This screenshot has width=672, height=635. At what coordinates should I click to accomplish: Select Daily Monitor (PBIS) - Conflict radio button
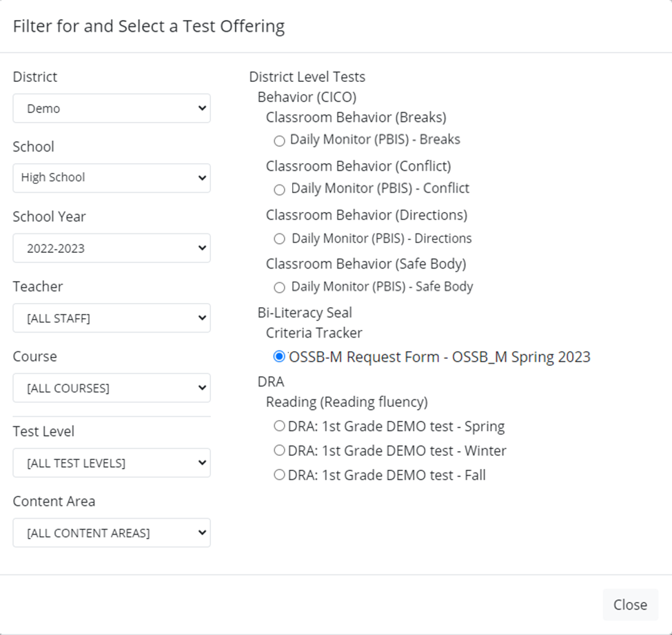pos(279,189)
